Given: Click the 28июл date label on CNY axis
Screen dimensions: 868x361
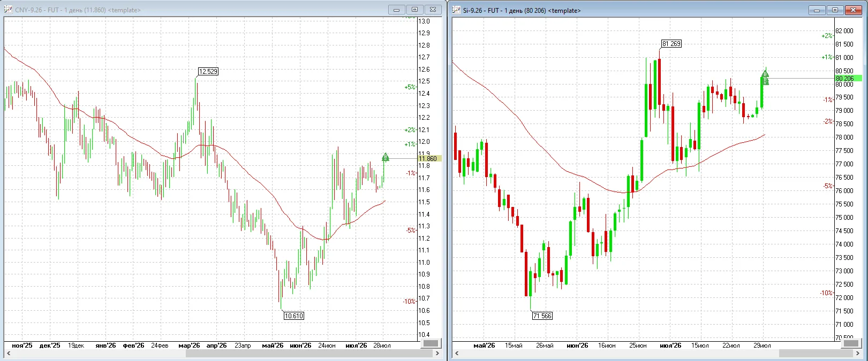Looking at the screenshot, I should [382, 345].
